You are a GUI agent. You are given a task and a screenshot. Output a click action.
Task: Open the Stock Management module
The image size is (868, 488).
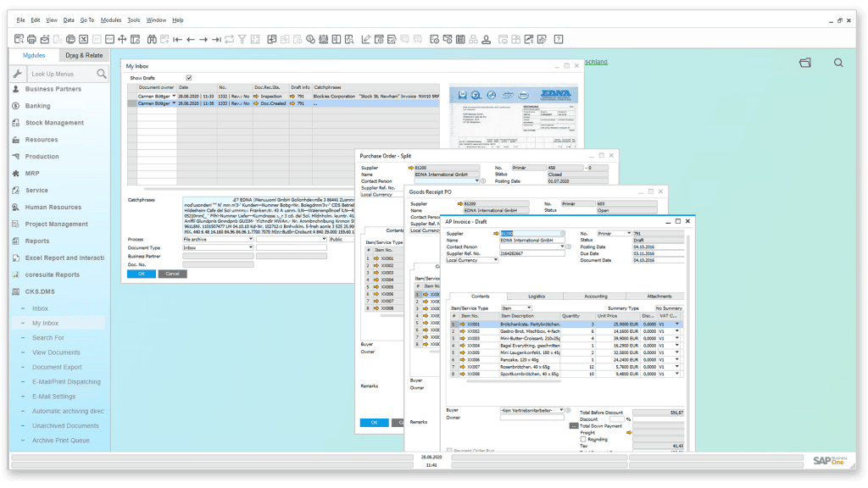[54, 123]
